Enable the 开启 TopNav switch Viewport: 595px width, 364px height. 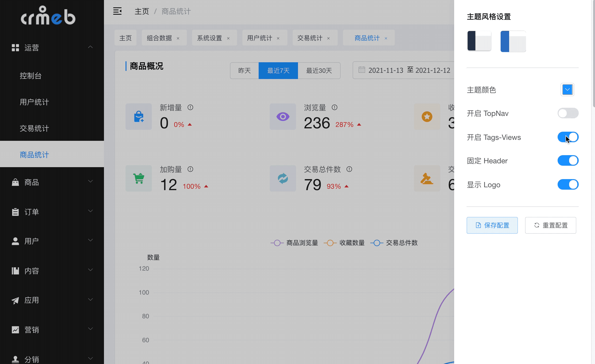pos(568,113)
